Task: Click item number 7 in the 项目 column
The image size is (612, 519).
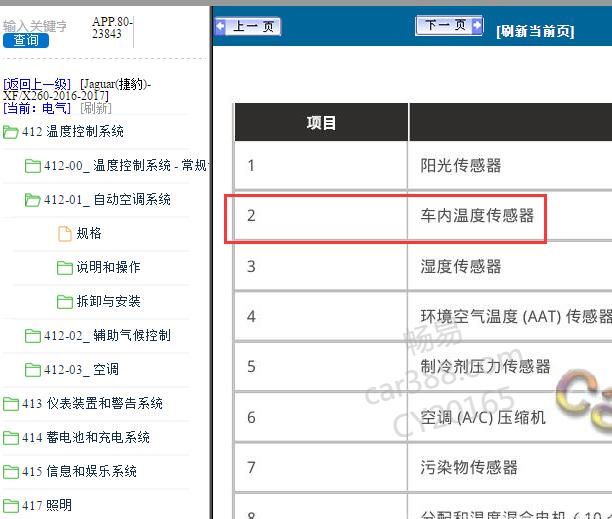Action: [x=251, y=467]
